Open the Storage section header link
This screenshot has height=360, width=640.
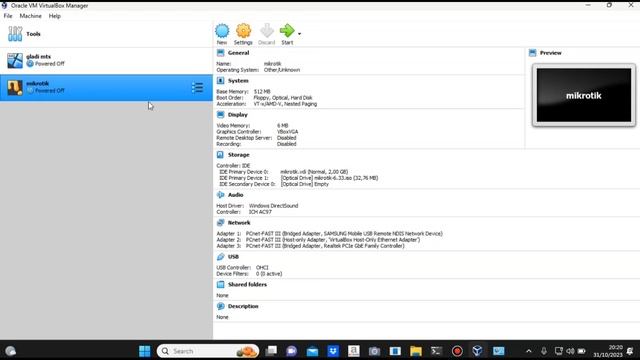tap(238, 155)
